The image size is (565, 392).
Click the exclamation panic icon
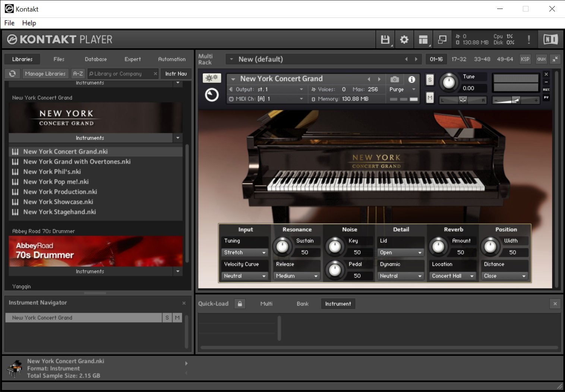528,39
